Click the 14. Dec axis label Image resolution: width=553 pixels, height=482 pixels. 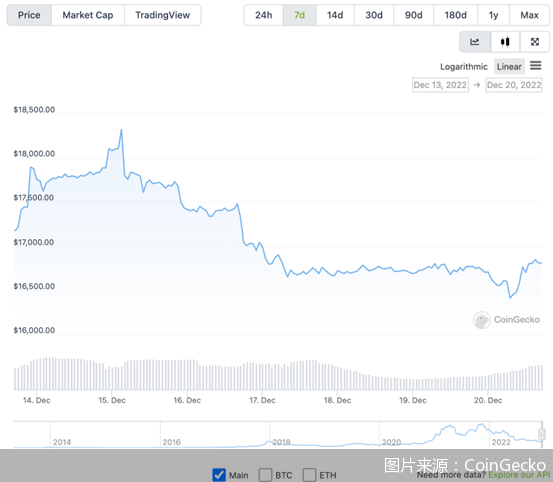tap(37, 400)
